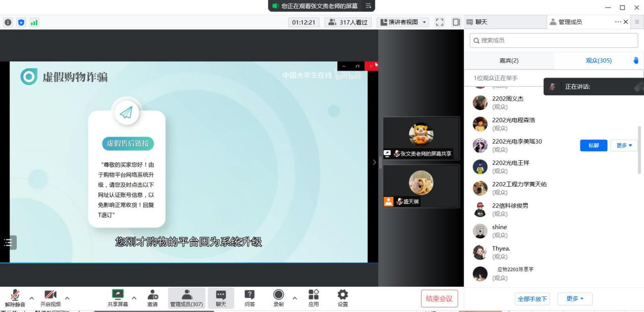Open the 设置 settings gear

pyautogui.click(x=343, y=298)
